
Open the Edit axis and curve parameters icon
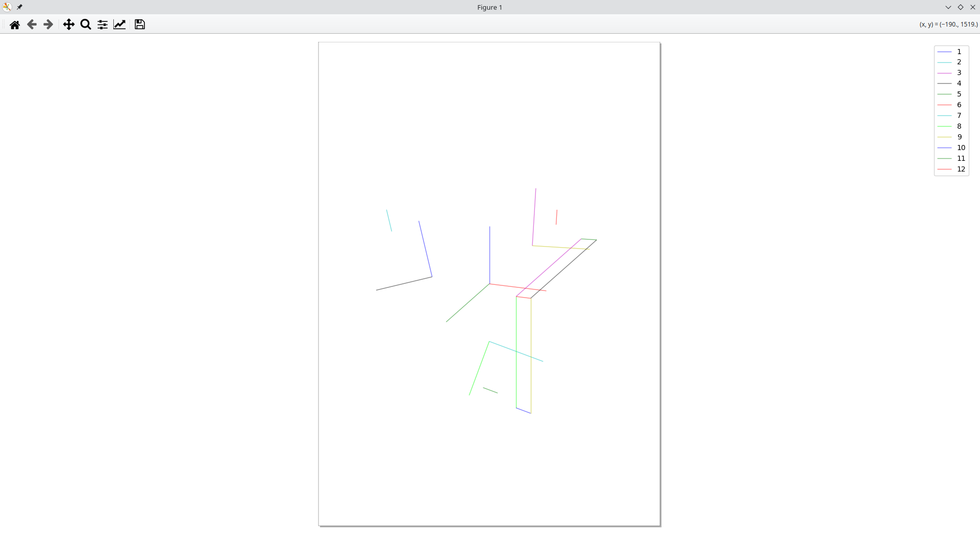(119, 25)
